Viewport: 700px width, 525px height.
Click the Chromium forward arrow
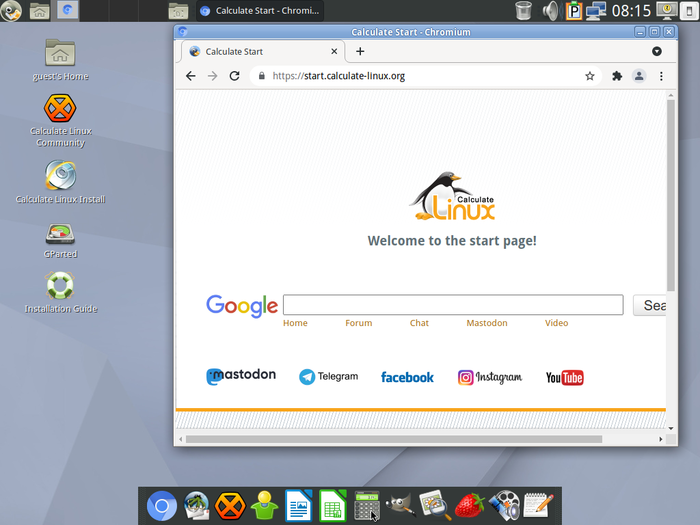212,76
